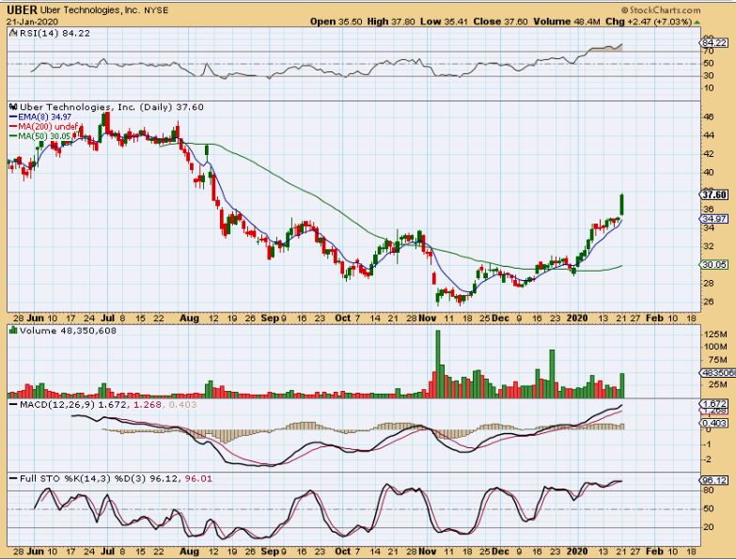Click the 125M level on the volume axis
This screenshot has height=560, width=736.
click(x=715, y=334)
